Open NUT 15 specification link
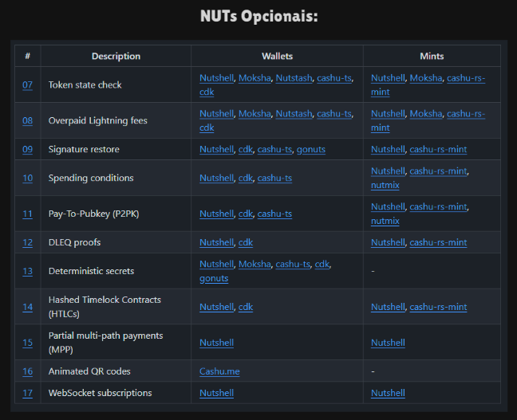 tap(27, 343)
